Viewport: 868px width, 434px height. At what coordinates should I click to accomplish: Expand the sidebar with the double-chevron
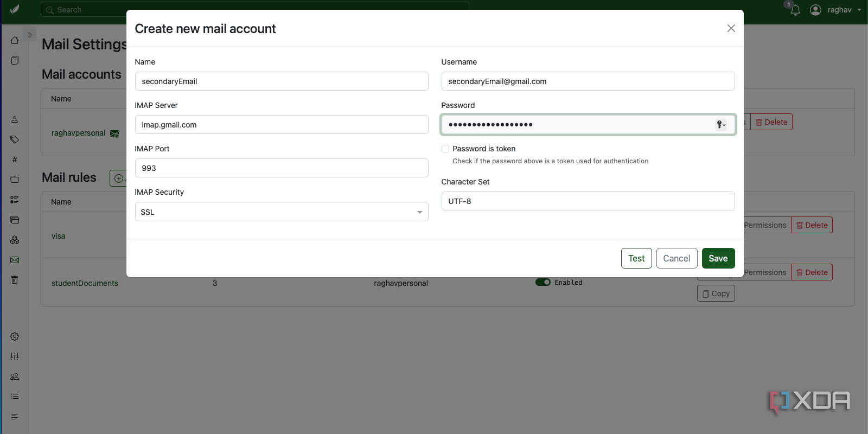click(x=30, y=35)
